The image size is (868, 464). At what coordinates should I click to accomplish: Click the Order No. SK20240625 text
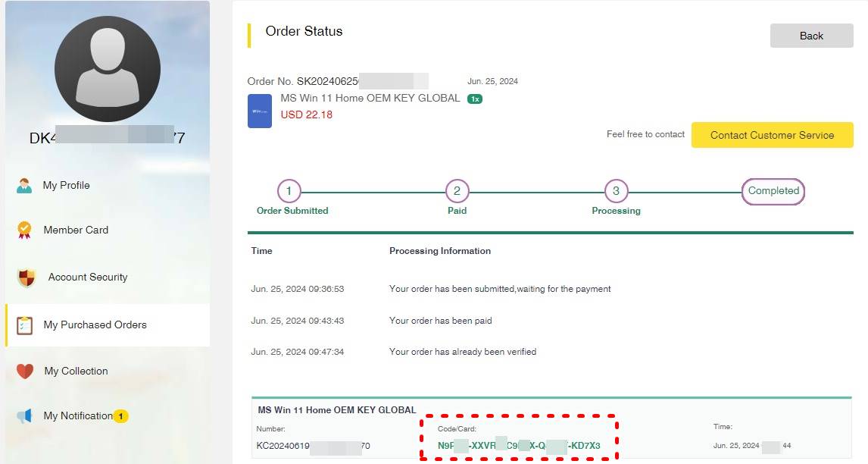[x=303, y=81]
